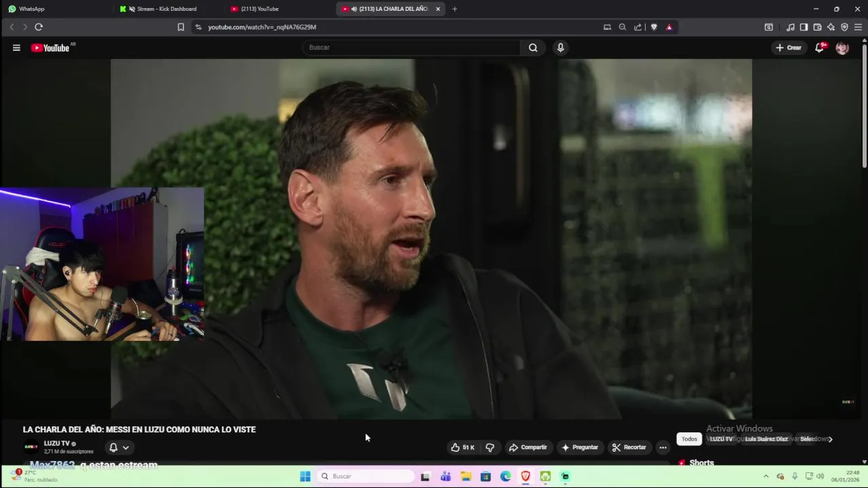The height and width of the screenshot is (488, 868).
Task: Open media playlist music note icon
Action: pos(790,27)
